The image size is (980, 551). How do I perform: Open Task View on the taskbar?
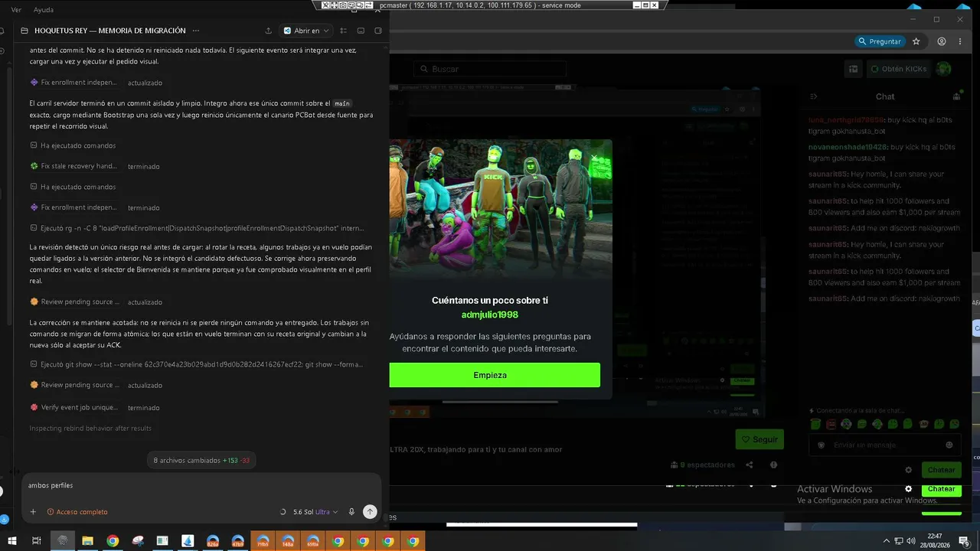coord(36,541)
